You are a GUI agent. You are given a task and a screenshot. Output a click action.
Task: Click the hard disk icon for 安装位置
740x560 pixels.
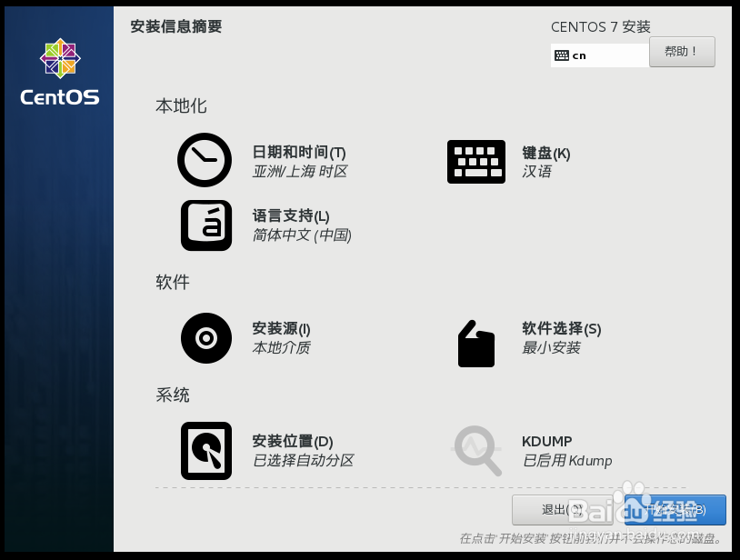pos(205,451)
